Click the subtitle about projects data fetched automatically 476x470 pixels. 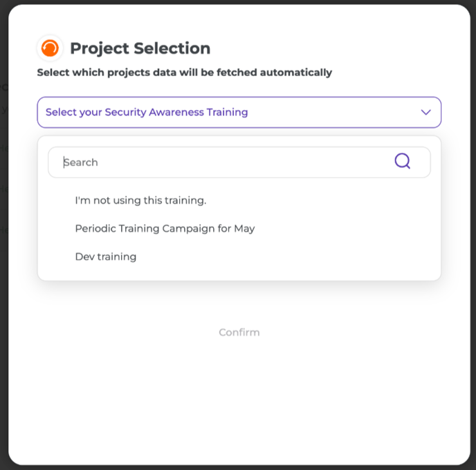pos(185,73)
